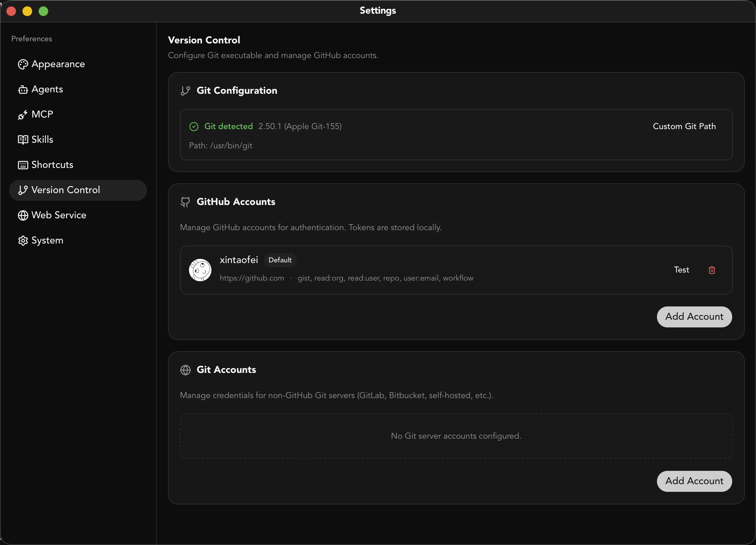Click the GitHub Accounts section icon
This screenshot has width=756, height=545.
click(x=185, y=202)
